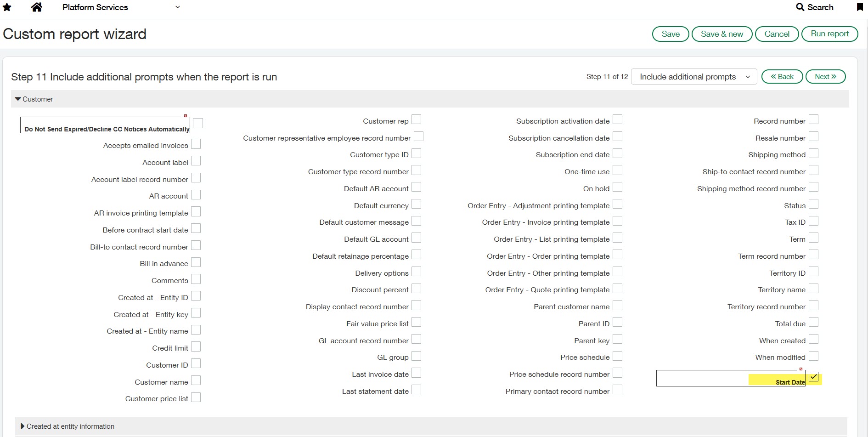Click the favorites star icon

(x=7, y=7)
